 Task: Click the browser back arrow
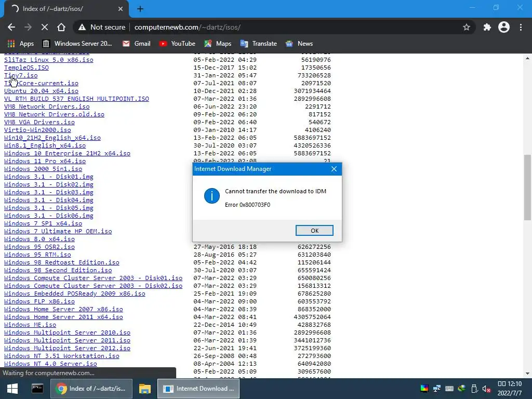pyautogui.click(x=11, y=27)
